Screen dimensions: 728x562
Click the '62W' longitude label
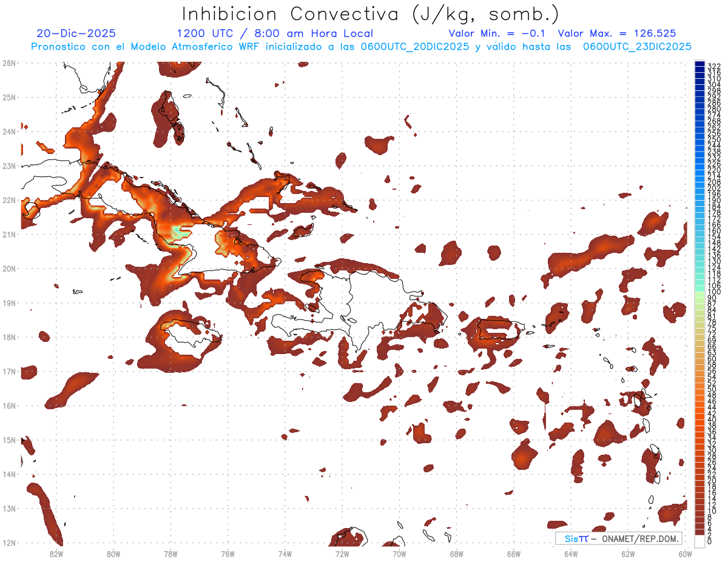coord(628,554)
